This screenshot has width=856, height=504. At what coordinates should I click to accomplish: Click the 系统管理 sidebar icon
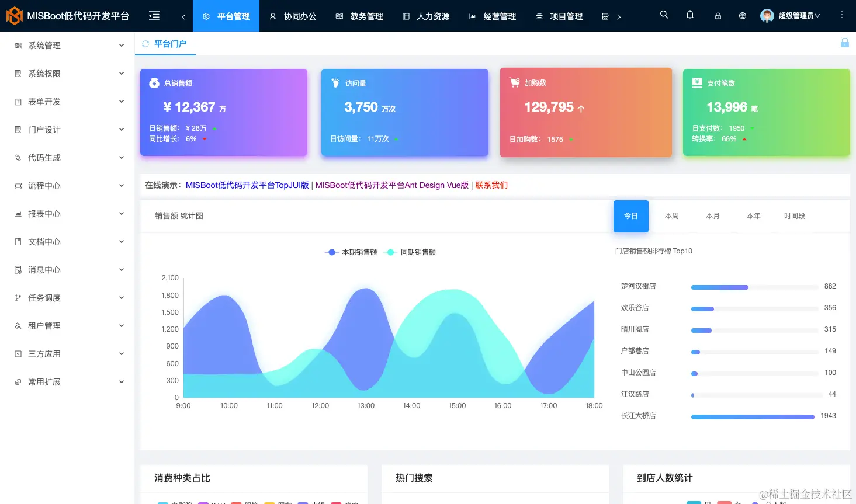(x=18, y=46)
